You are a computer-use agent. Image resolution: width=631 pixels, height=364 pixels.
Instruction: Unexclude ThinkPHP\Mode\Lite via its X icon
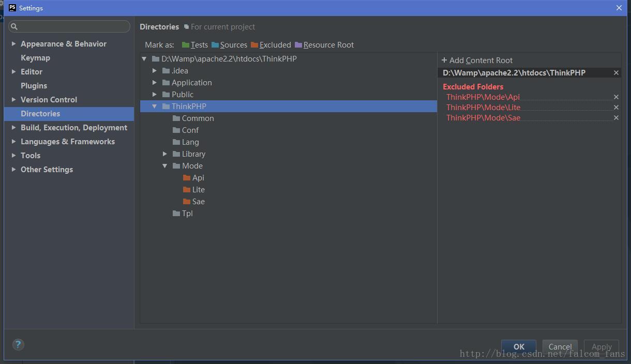(616, 107)
